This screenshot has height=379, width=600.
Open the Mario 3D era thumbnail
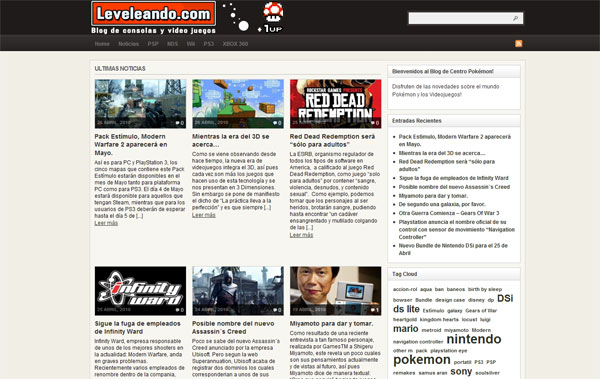click(x=238, y=104)
